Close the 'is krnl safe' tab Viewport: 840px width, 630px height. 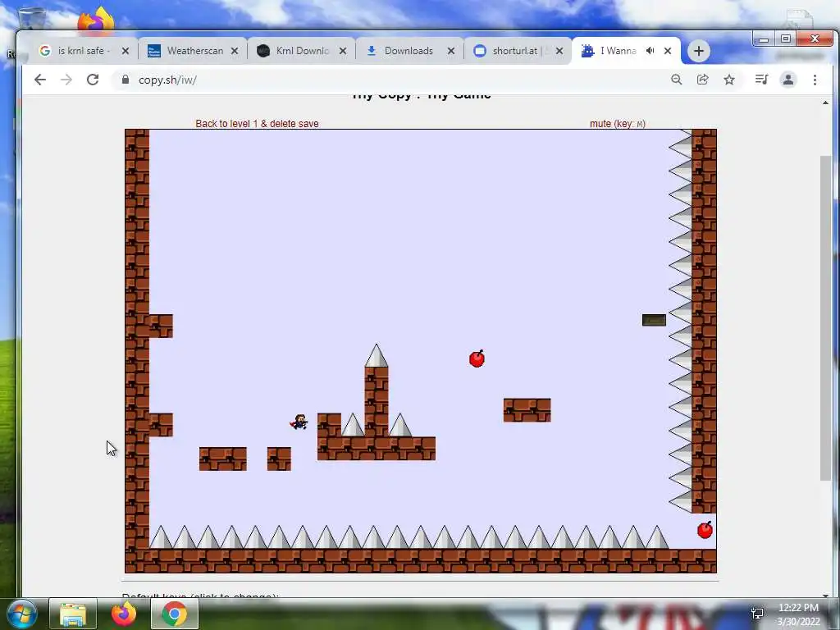pyautogui.click(x=126, y=51)
